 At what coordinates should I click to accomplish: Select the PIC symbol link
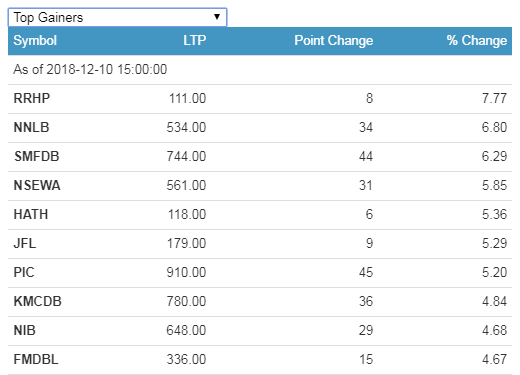pos(24,273)
